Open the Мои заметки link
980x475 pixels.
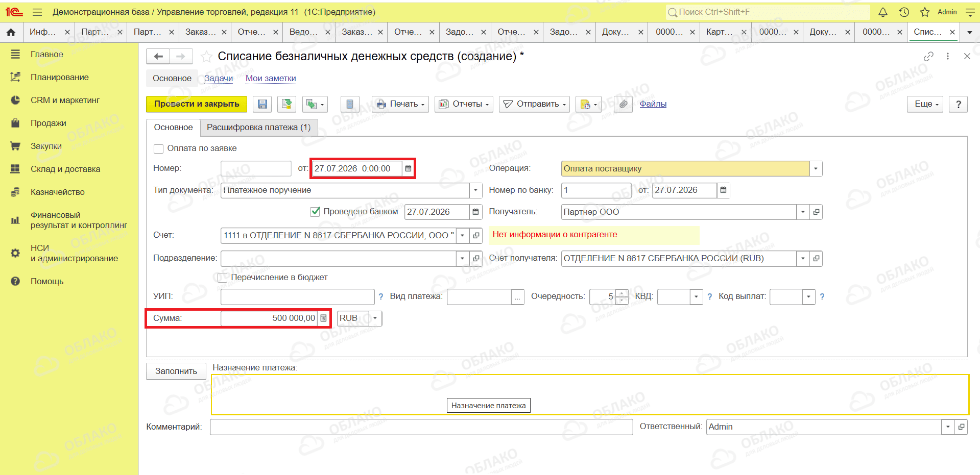click(271, 79)
